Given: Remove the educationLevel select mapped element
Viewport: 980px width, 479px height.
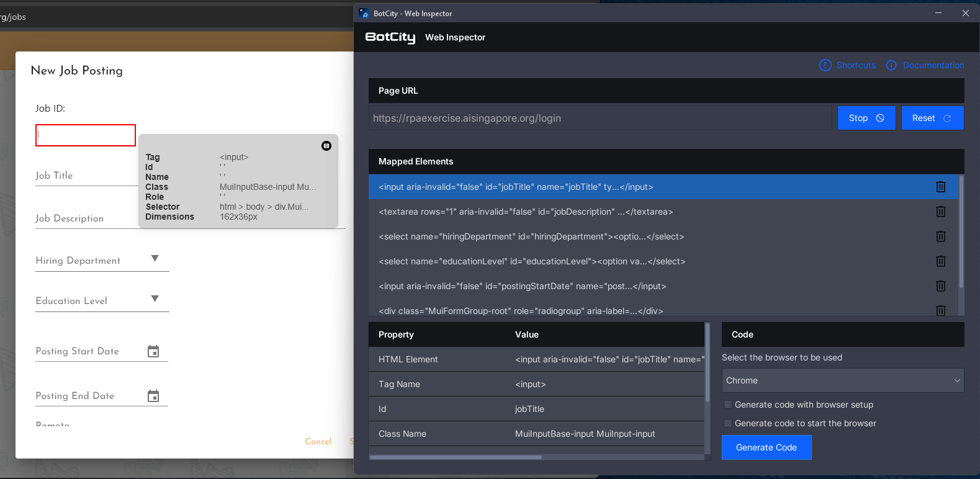Looking at the screenshot, I should tap(940, 261).
